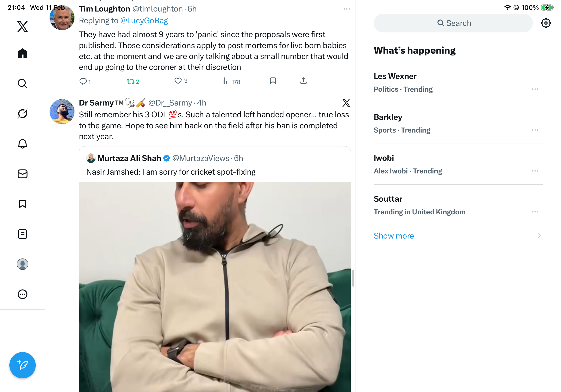Screen dimensions: 561x392
Task: Open sidebar Bookmarks icon
Action: pyautogui.click(x=23, y=204)
